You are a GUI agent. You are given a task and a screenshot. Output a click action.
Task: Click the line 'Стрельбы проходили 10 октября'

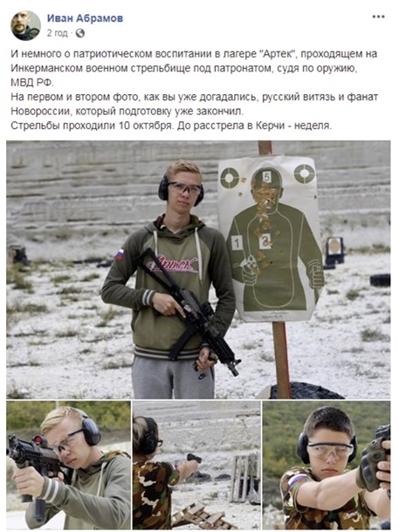(x=171, y=126)
